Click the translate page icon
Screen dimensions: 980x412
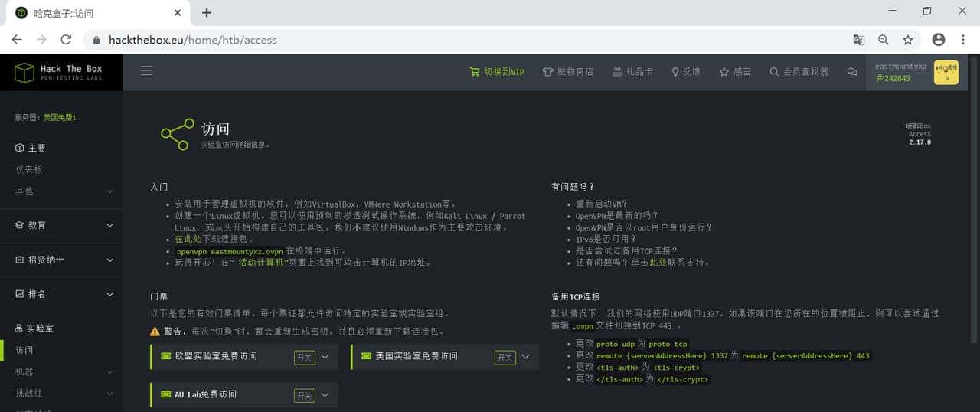point(858,40)
